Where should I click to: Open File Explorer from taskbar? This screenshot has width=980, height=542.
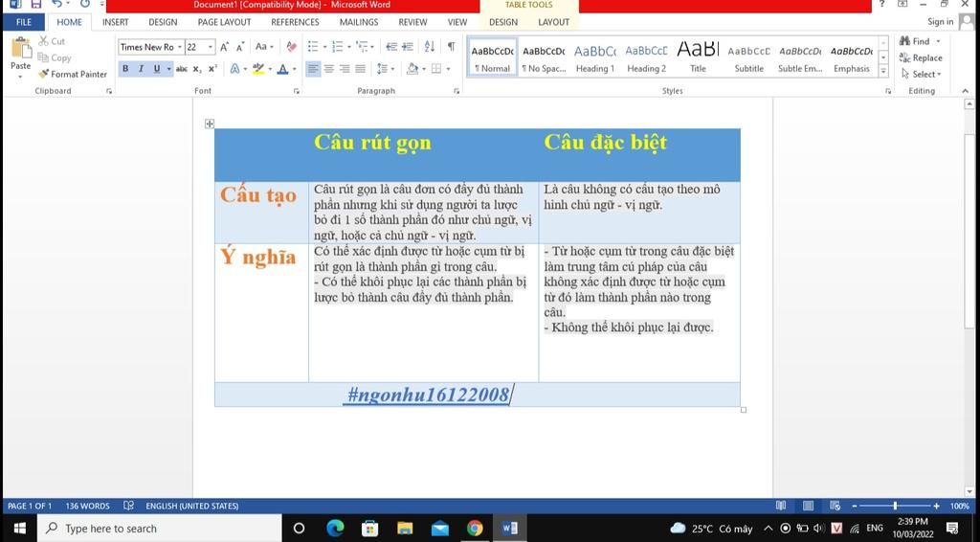[x=405, y=529]
